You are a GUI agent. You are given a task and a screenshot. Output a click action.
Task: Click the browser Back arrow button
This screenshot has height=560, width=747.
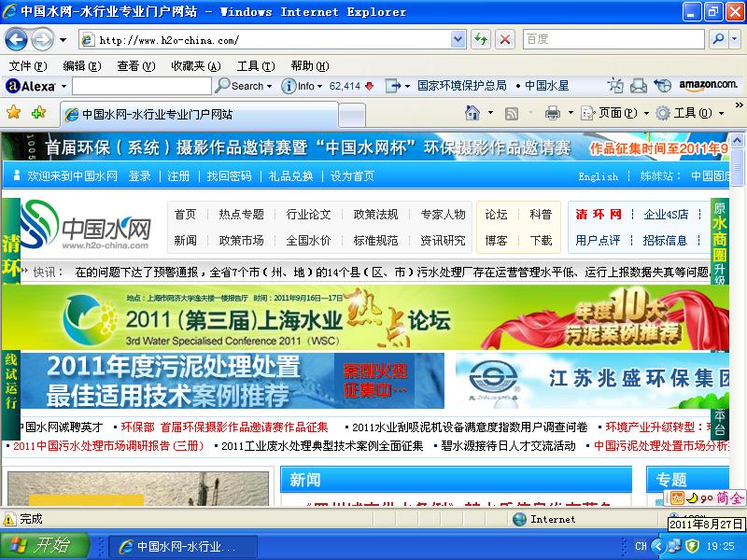coord(17,39)
